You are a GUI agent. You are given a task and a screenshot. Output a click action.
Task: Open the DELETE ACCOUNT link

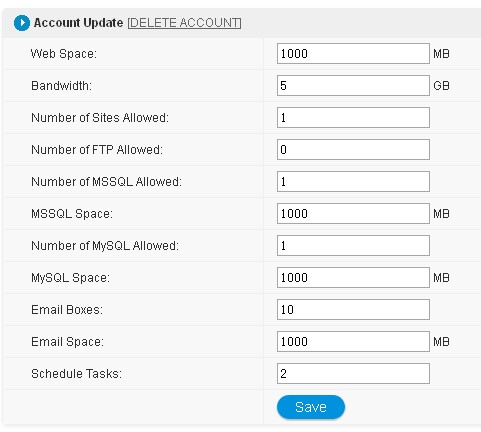184,23
